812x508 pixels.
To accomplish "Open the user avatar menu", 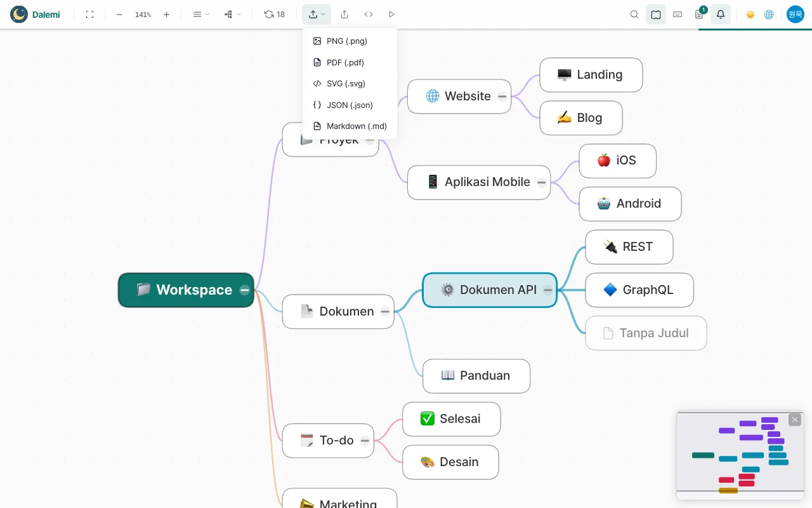I will 796,14.
